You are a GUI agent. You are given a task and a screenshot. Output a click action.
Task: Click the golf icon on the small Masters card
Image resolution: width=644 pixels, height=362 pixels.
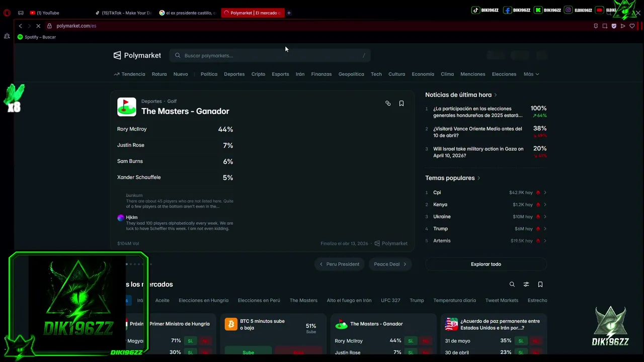(x=341, y=324)
